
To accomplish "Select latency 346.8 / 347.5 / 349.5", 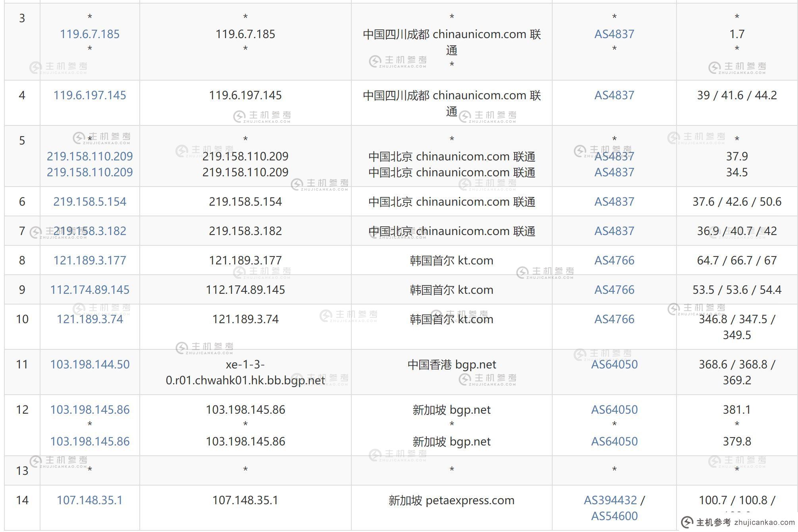I will tap(737, 327).
